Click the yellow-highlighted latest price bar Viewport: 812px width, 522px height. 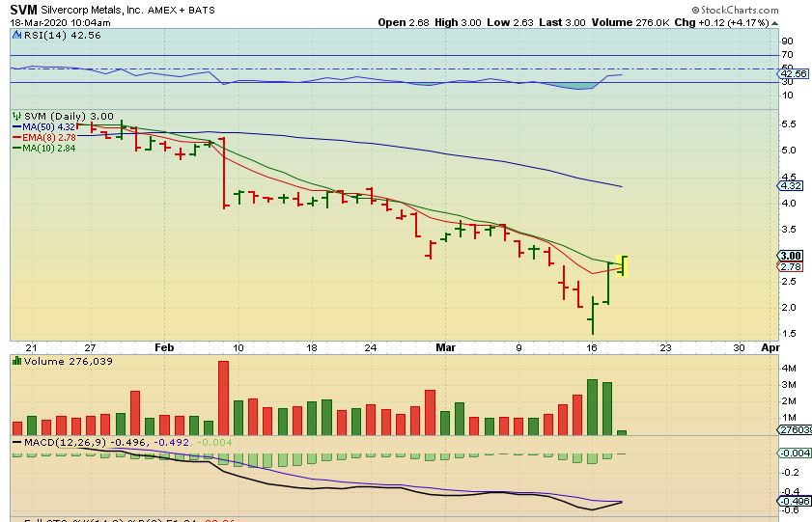(623, 266)
